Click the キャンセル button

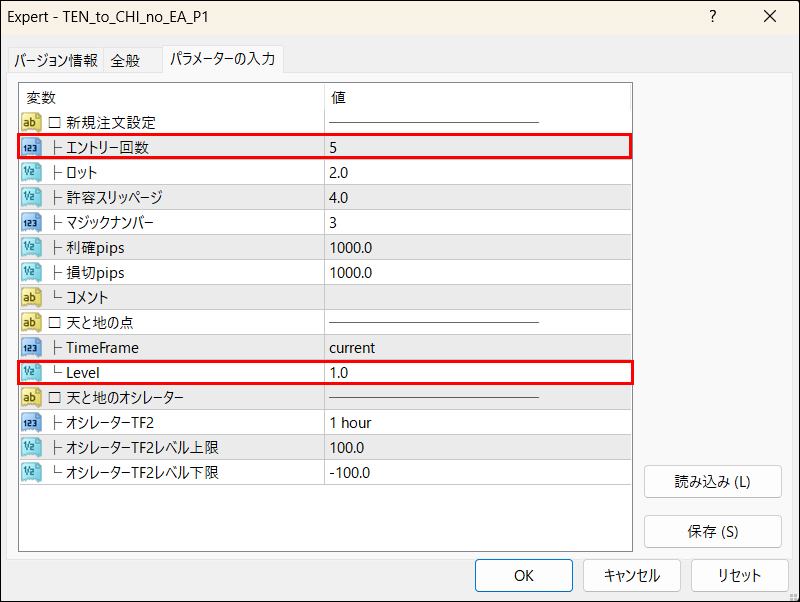tap(632, 575)
